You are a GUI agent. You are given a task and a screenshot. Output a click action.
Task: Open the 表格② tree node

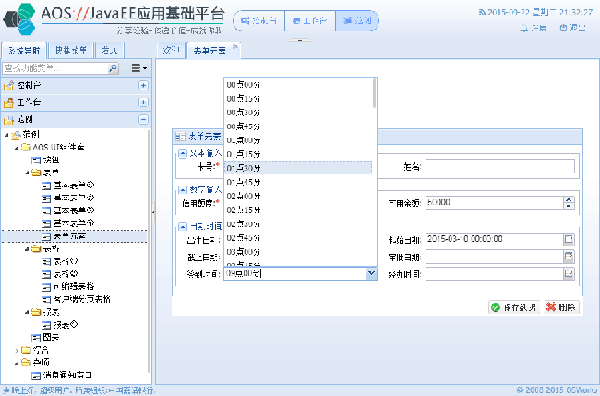click(66, 274)
